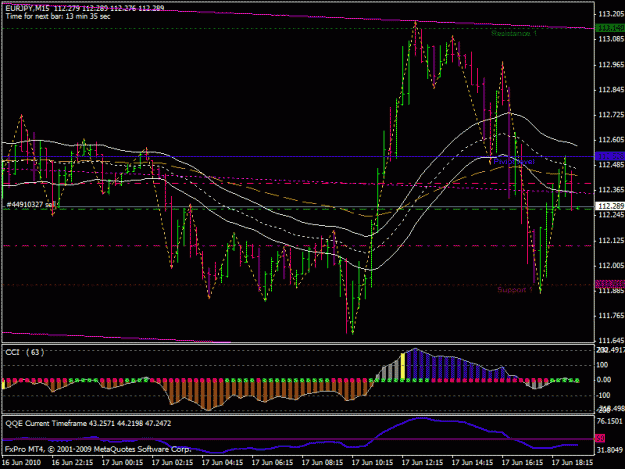This screenshot has width=625, height=469.
Task: Click the yellow bar in CCI histogram
Action: pyautogui.click(x=403, y=366)
